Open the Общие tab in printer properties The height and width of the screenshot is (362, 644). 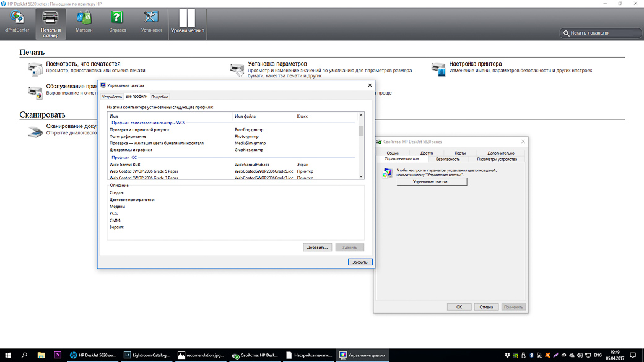[x=393, y=153]
